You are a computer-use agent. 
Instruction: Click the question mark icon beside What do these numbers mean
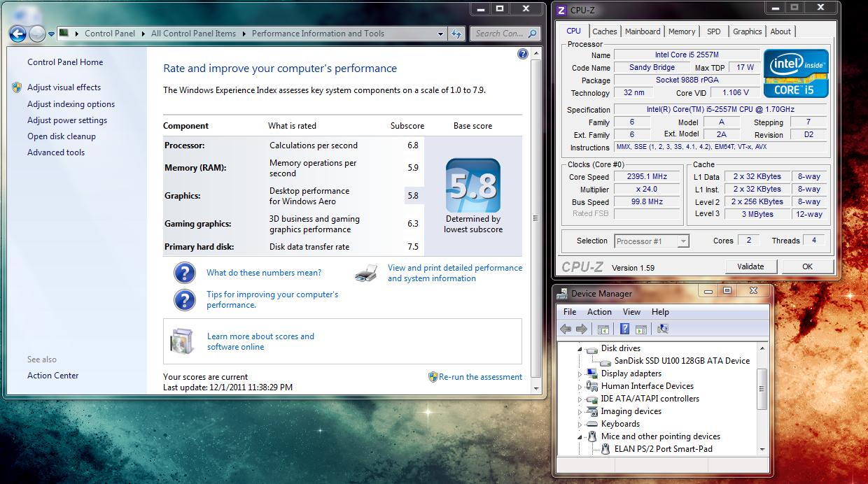pos(184,273)
